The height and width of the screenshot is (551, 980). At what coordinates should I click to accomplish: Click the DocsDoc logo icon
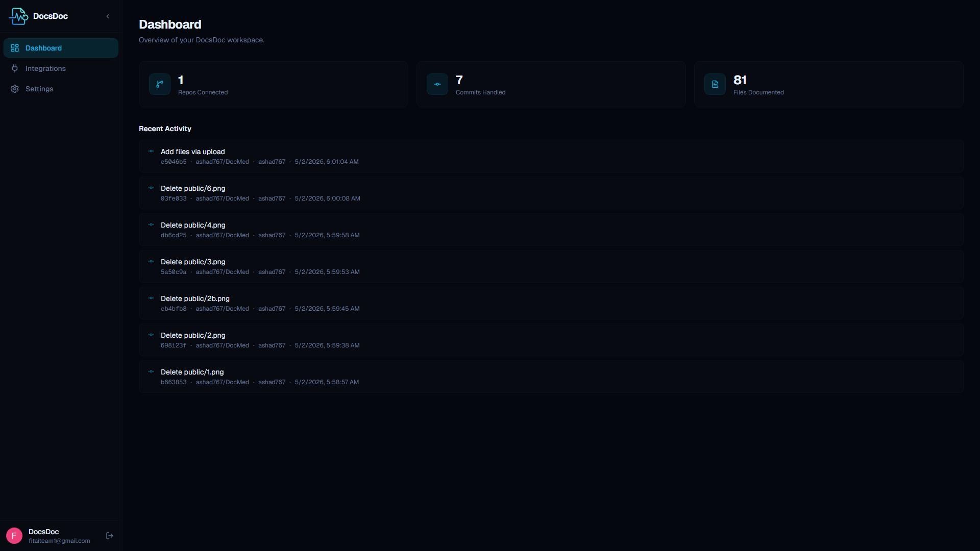coord(18,16)
